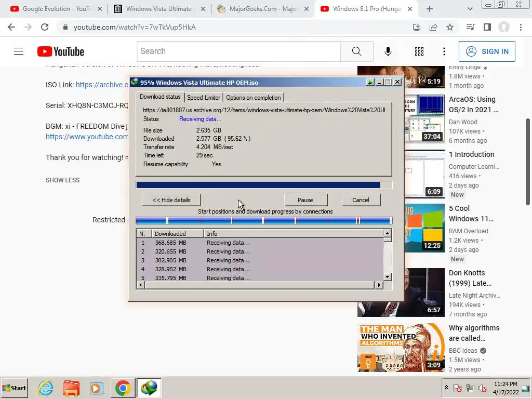This screenshot has height=399, width=532.
Task: Open YouTube hamburger guide menu
Action: (x=19, y=51)
